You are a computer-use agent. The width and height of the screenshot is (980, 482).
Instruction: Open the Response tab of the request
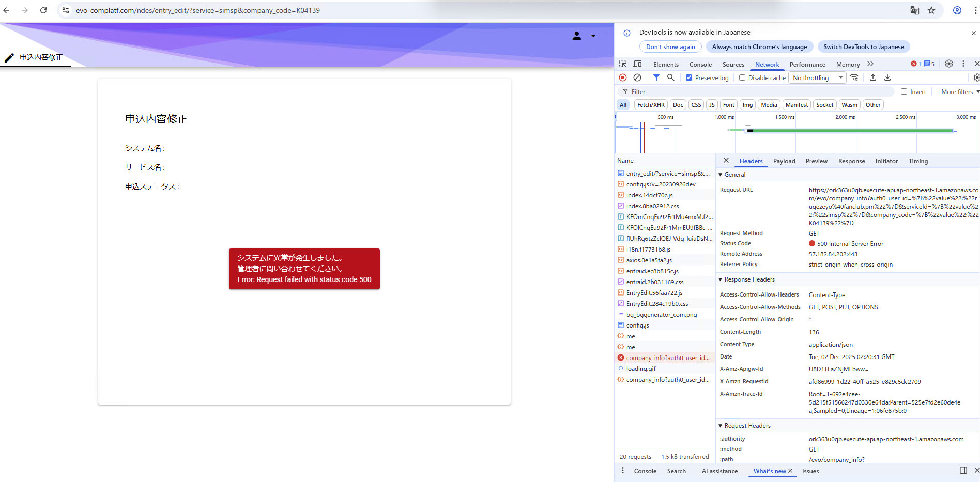click(851, 161)
